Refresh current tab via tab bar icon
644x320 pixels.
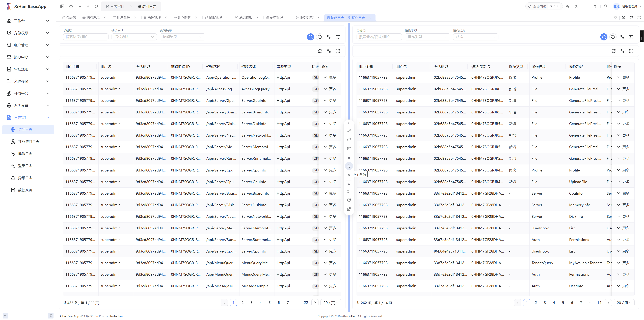click(631, 17)
